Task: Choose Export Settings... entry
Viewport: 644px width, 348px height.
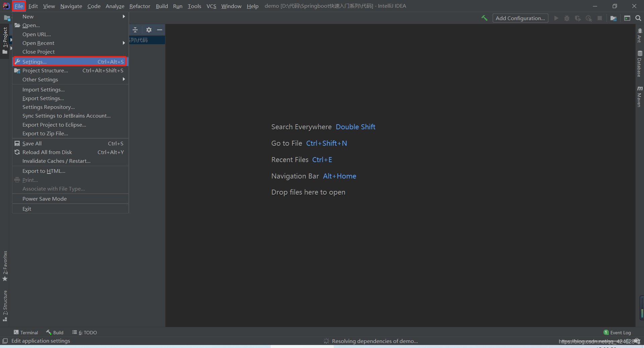Action: [x=70, y=98]
